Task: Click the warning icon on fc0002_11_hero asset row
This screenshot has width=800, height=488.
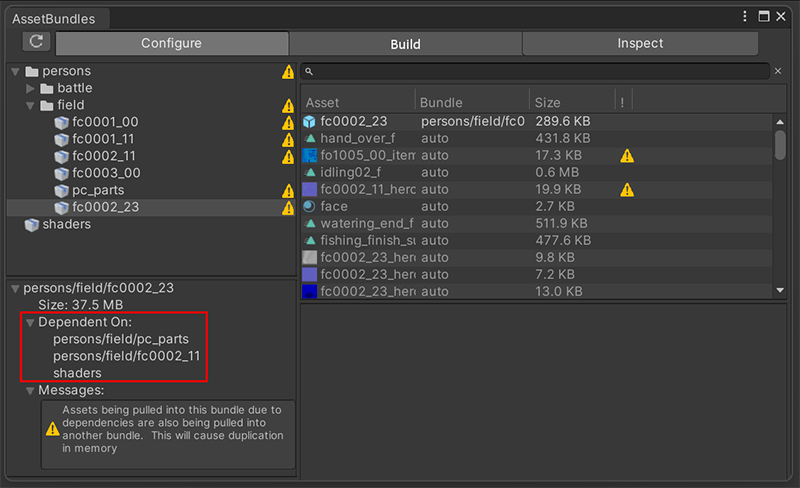Action: 627,190
